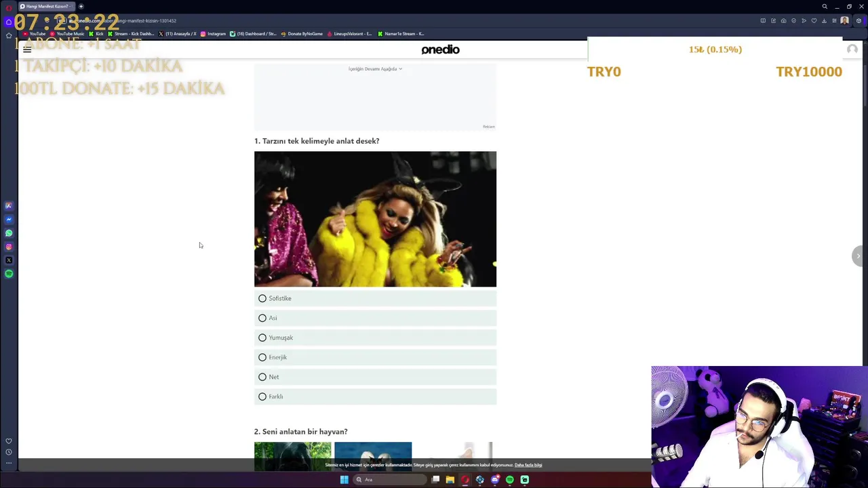Select the Yumuşak answer option
Image resolution: width=868 pixels, height=488 pixels.
pos(375,338)
